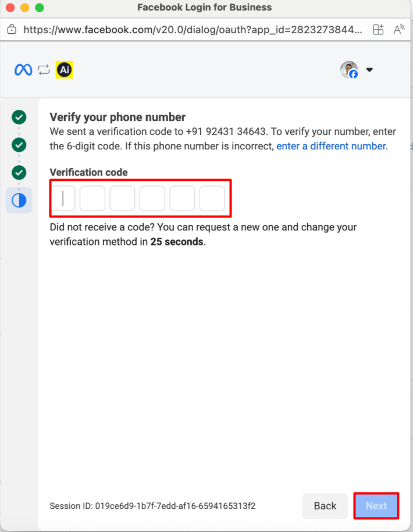The width and height of the screenshot is (413, 532).
Task: Focus the third verification code digit box
Action: point(122,199)
